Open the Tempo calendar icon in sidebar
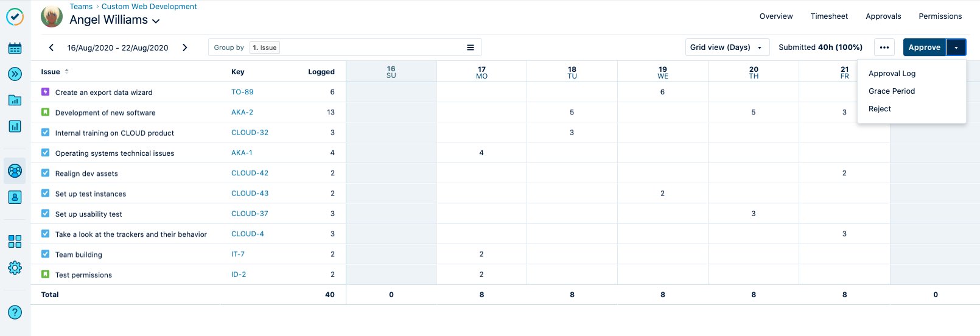Image resolution: width=980 pixels, height=336 pixels. (15, 48)
